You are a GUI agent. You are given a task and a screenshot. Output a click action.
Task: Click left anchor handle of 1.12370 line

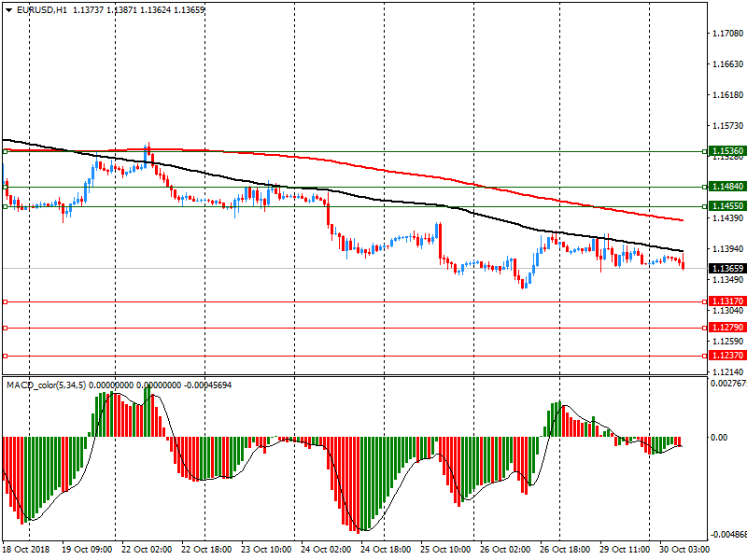[x=5, y=356]
